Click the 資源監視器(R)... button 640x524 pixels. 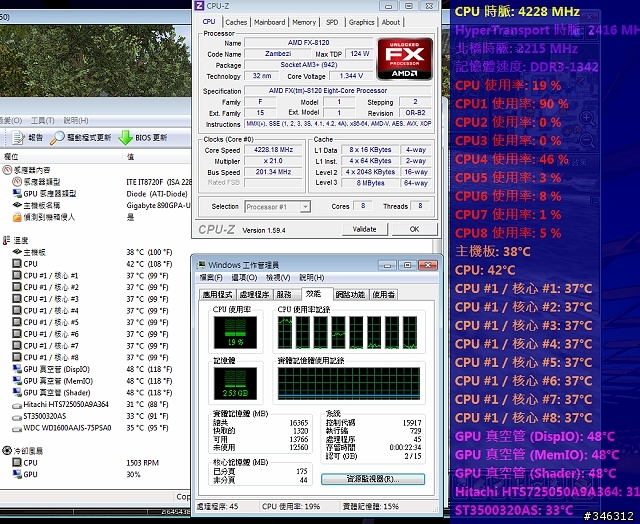(373, 479)
